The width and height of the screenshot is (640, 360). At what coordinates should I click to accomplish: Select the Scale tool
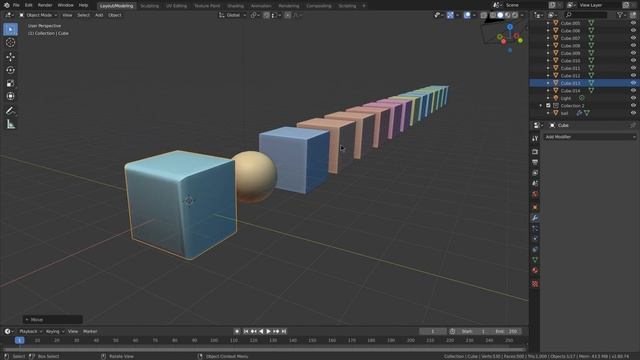click(11, 83)
